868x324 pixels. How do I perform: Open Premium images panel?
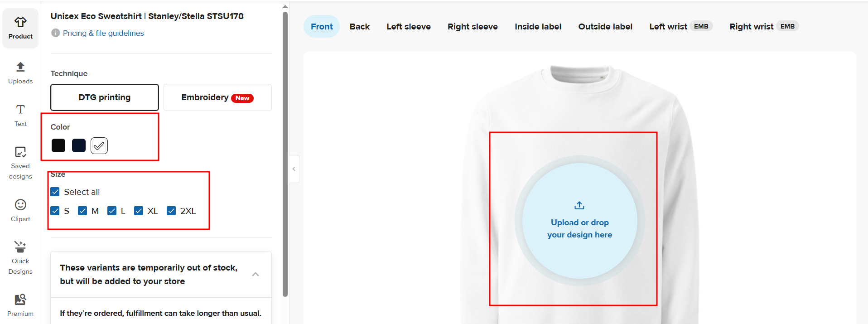tap(20, 305)
